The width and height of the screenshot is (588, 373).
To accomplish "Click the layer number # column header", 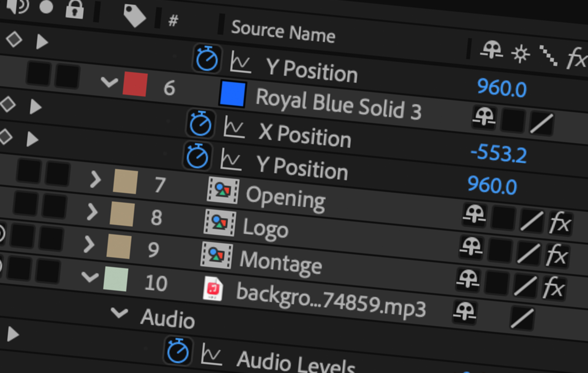I will 173,20.
